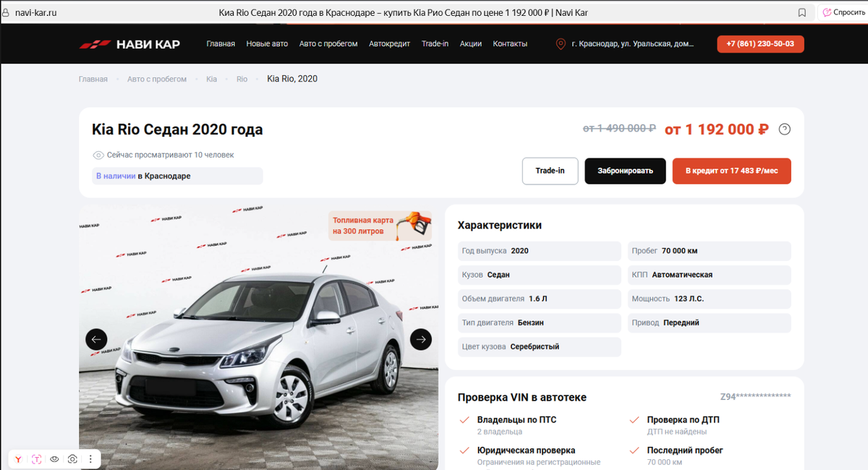Click the masked VIN Z94**************
This screenshot has height=470, width=868.
tap(755, 397)
